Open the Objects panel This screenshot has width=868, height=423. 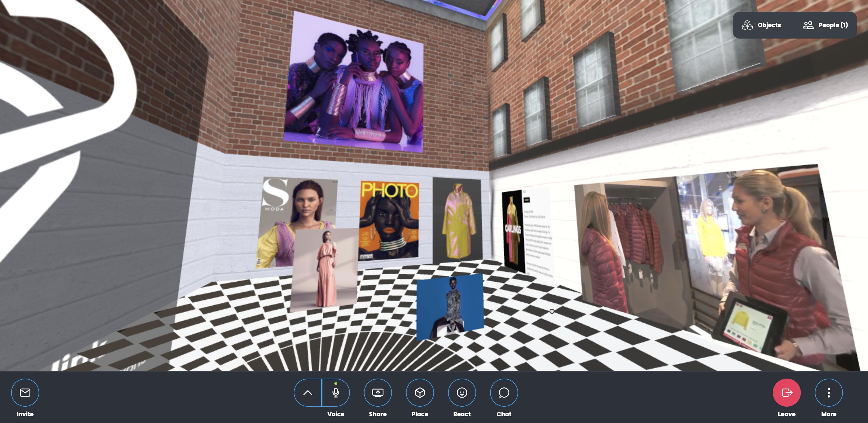tap(769, 25)
